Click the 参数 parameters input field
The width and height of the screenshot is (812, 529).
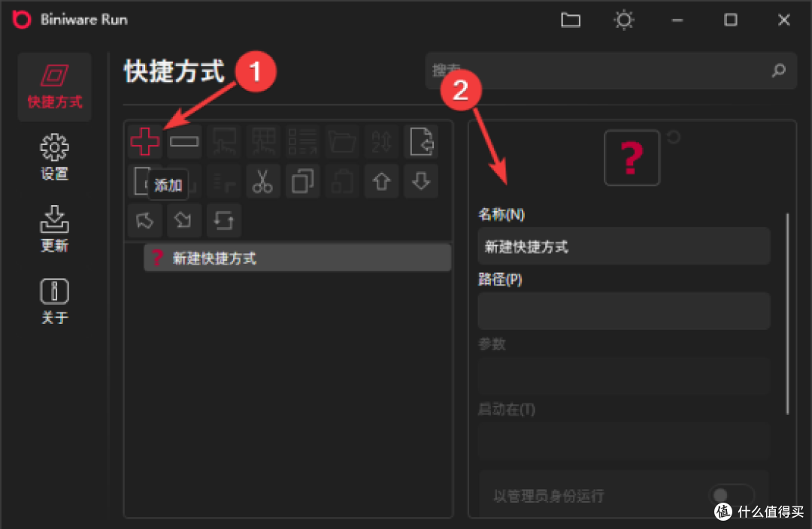(x=624, y=376)
